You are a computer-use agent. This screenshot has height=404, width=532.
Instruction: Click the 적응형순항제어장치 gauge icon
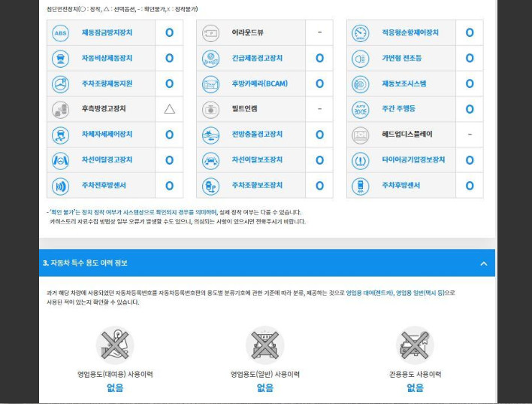361,33
